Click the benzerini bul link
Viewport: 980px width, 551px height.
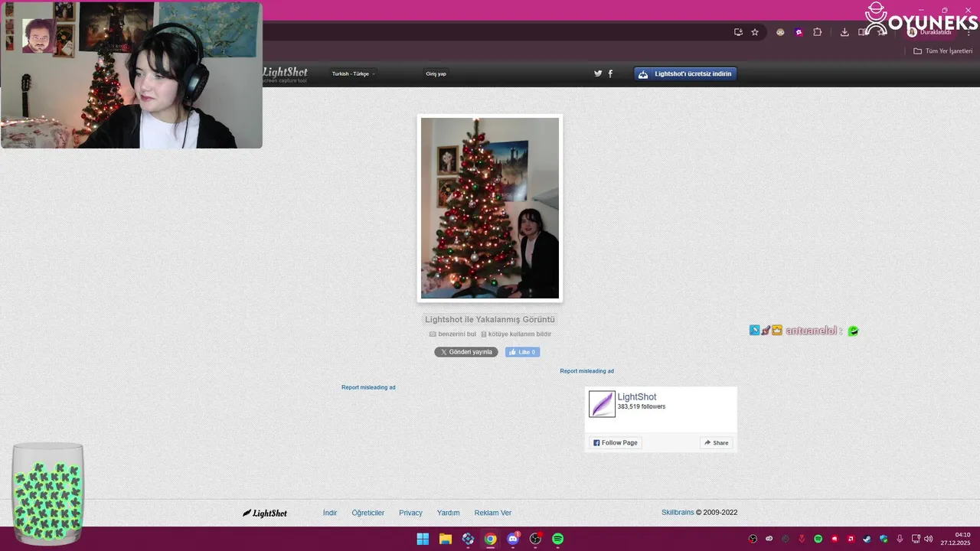pyautogui.click(x=452, y=334)
